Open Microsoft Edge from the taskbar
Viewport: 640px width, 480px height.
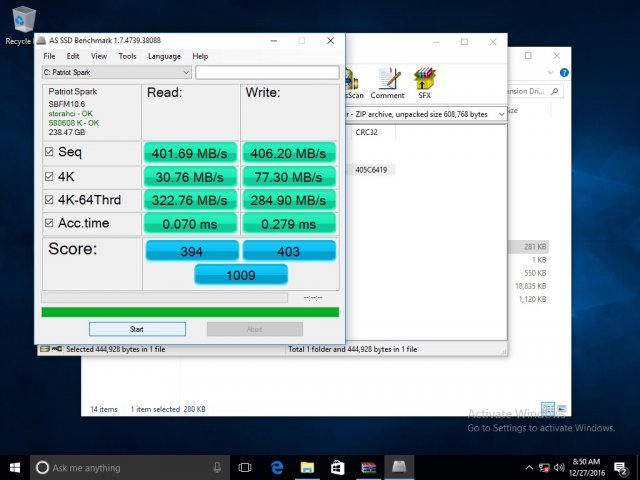pos(278,467)
